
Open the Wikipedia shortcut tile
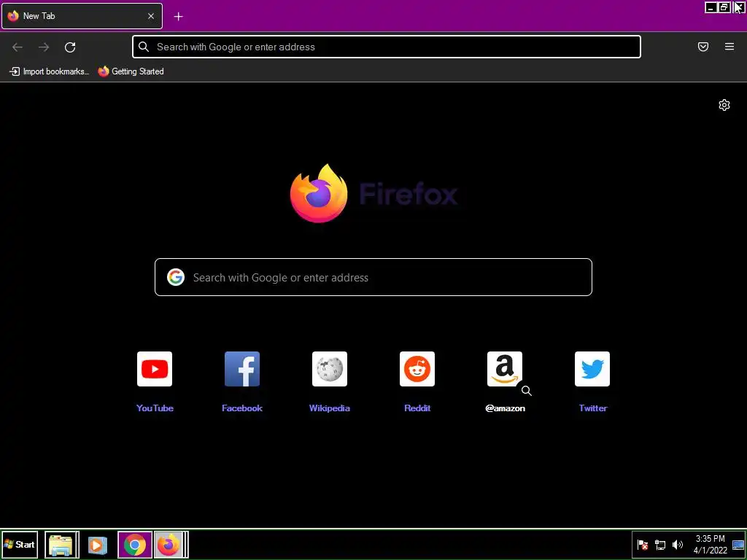pos(330,369)
